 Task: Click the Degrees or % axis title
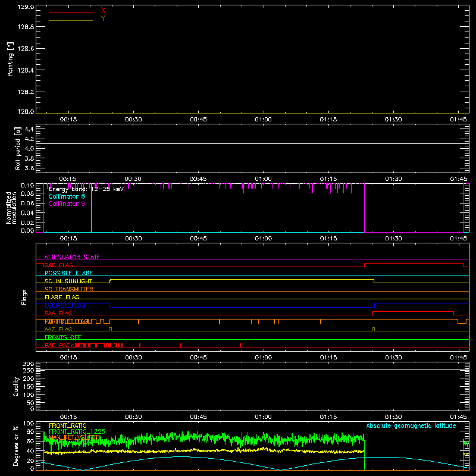tap(16, 446)
